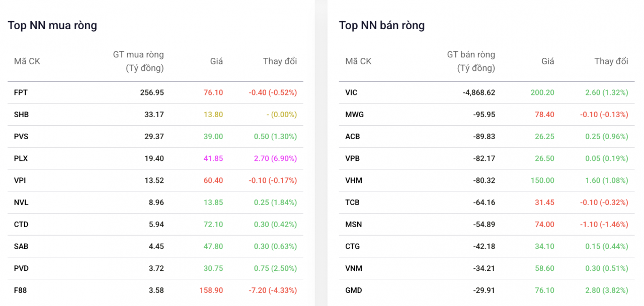Click the 2.60 (1.32%) change for VIC
This screenshot has height=306, width=644.
pos(607,92)
